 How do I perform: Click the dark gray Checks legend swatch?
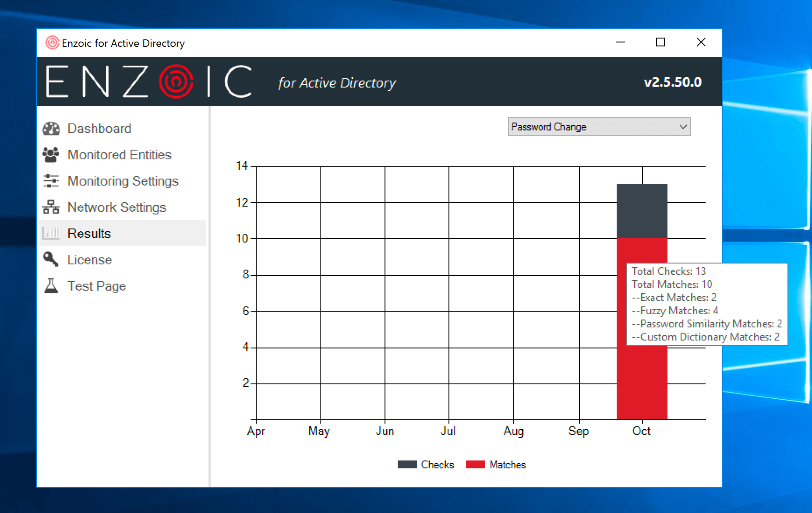[407, 464]
